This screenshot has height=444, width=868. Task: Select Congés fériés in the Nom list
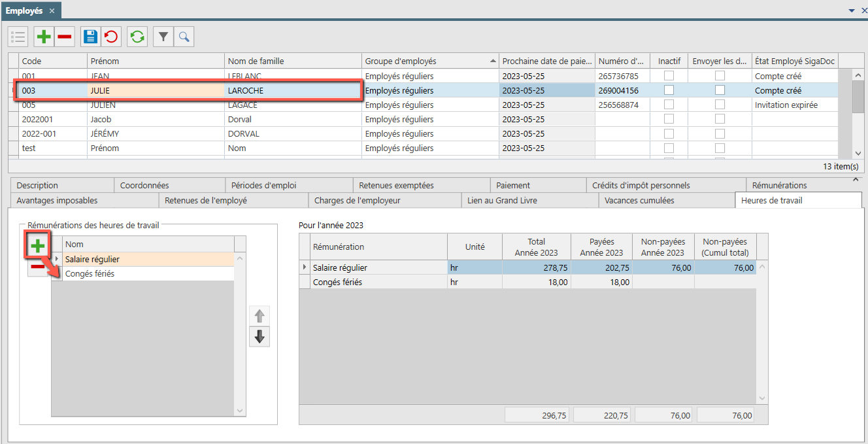pos(148,274)
